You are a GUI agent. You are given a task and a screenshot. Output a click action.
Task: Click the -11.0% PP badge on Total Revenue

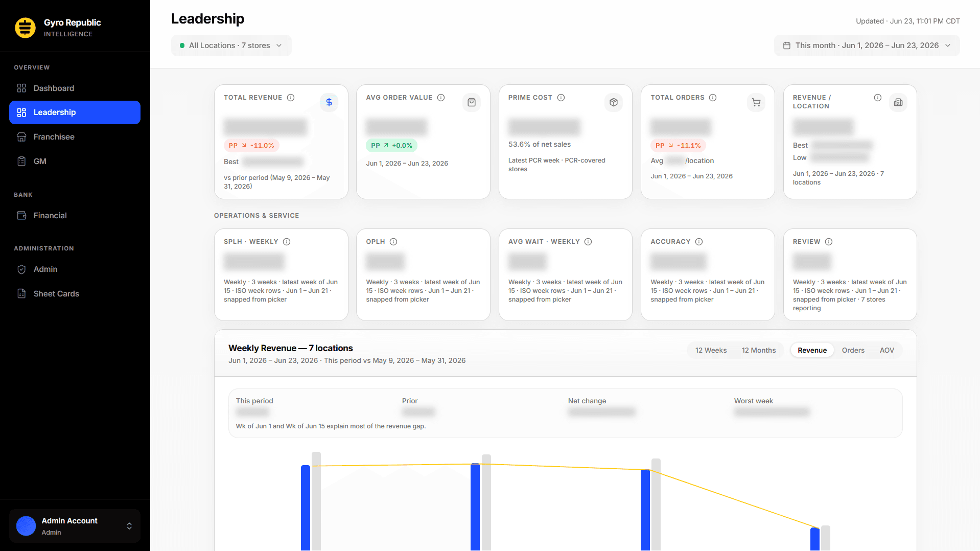[x=251, y=146]
